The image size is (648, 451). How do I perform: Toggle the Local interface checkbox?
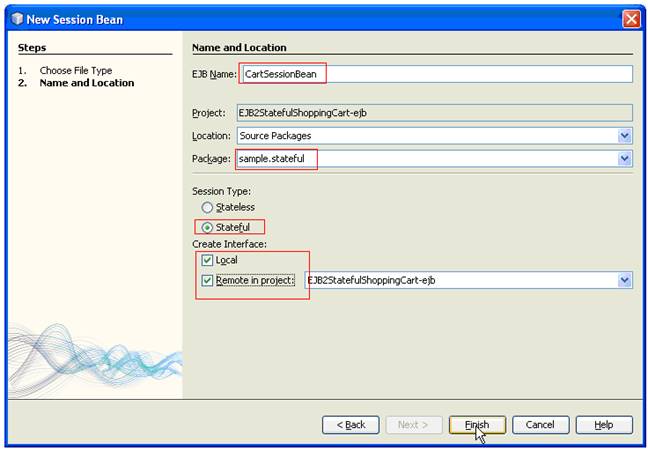(x=207, y=260)
